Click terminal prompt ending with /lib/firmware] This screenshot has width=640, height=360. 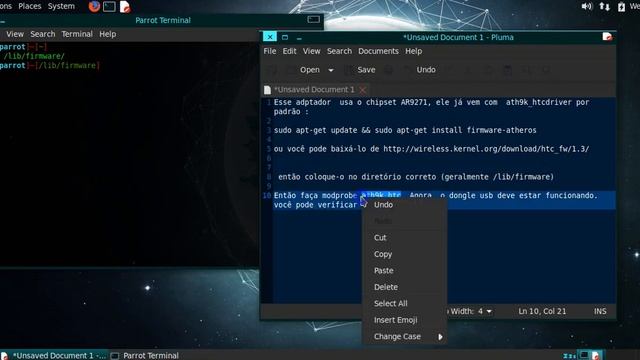[x=50, y=65]
